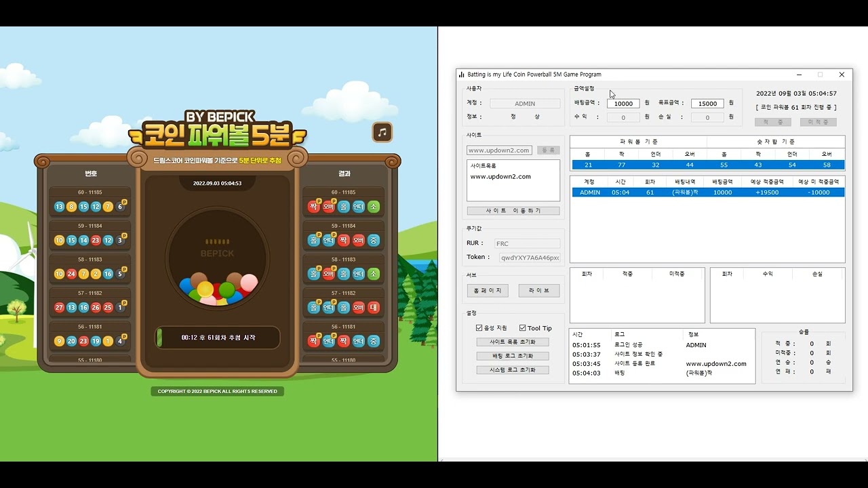
Task: Click 시스템 로그 초기화 button
Action: pos(513,370)
